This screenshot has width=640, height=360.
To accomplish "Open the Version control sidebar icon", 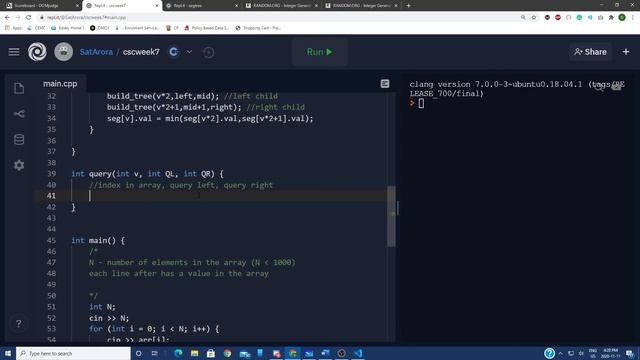I will pos(19,114).
